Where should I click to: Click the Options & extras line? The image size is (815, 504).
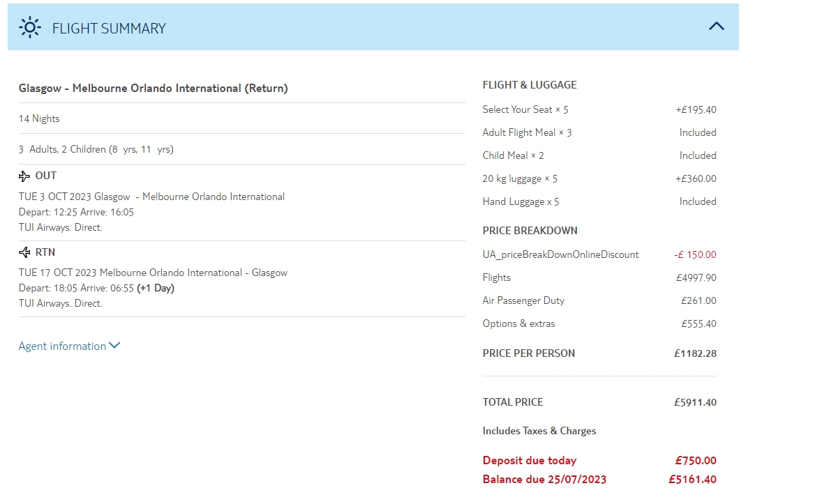(x=518, y=323)
